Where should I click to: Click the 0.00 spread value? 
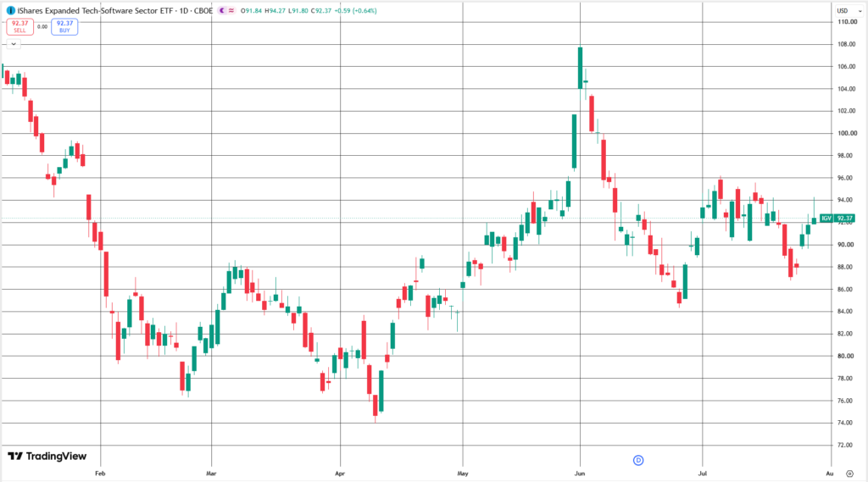tap(42, 26)
